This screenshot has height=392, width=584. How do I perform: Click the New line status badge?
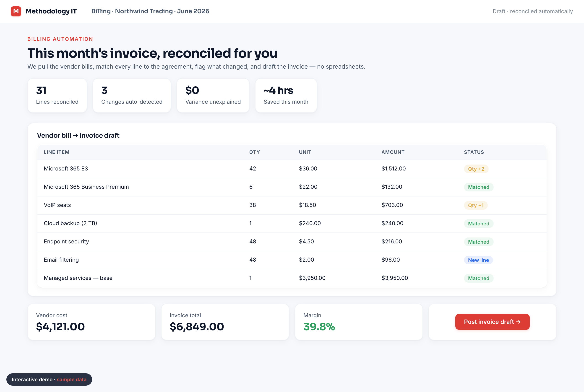tap(478, 260)
